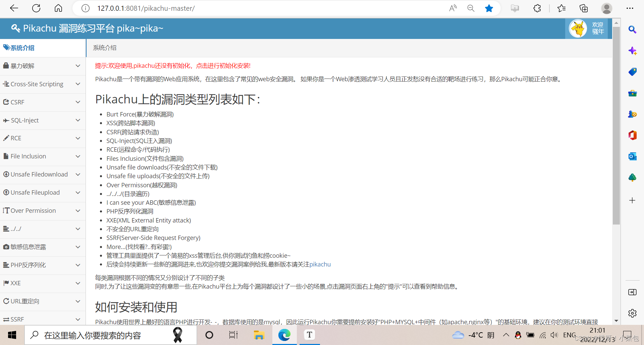Open the sidebar Copilot sparkle icon

coord(632,51)
